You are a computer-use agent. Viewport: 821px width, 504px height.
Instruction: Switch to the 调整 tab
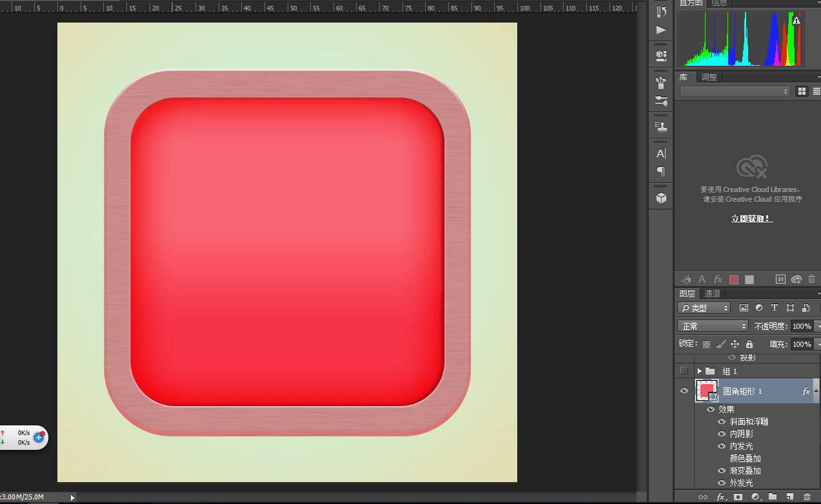click(x=709, y=77)
